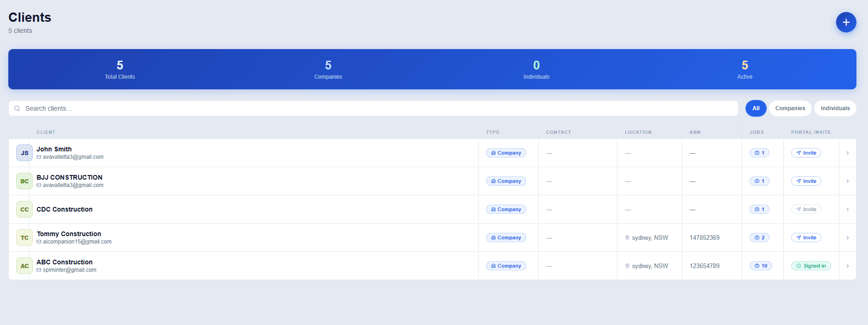This screenshot has width=868, height=325.
Task: Click the Total Clients stat
Action: pos(120,69)
